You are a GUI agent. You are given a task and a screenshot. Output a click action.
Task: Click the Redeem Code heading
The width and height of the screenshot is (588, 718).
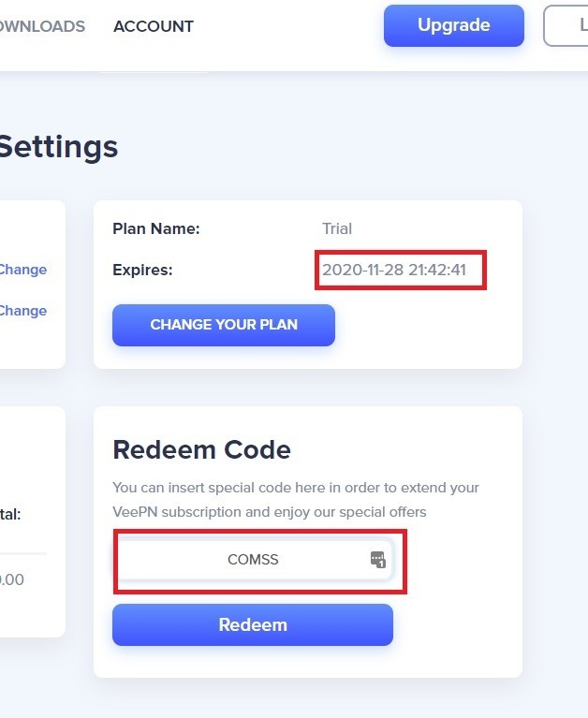(201, 449)
